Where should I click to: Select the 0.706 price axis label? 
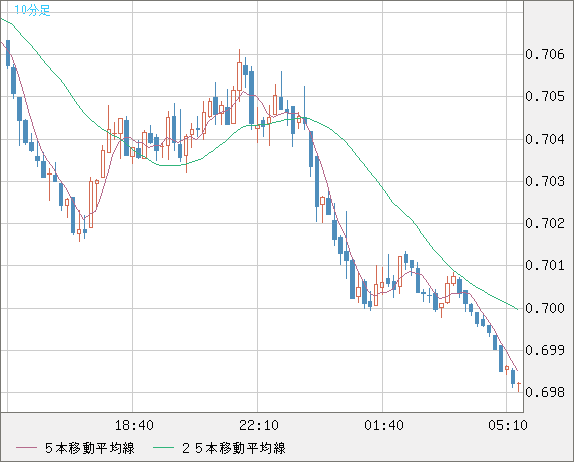pos(545,55)
